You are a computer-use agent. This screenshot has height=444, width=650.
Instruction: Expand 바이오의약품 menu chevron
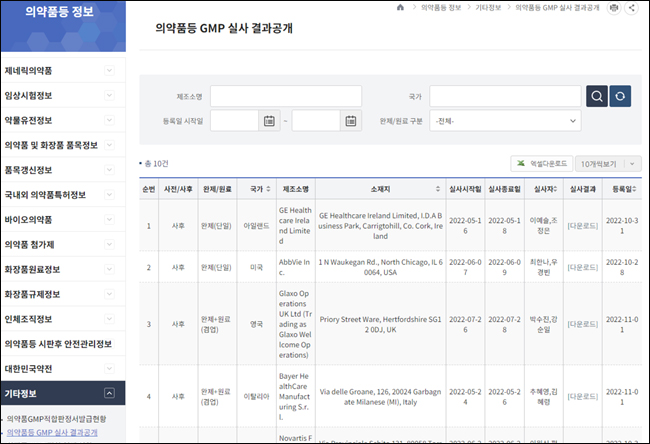click(109, 220)
